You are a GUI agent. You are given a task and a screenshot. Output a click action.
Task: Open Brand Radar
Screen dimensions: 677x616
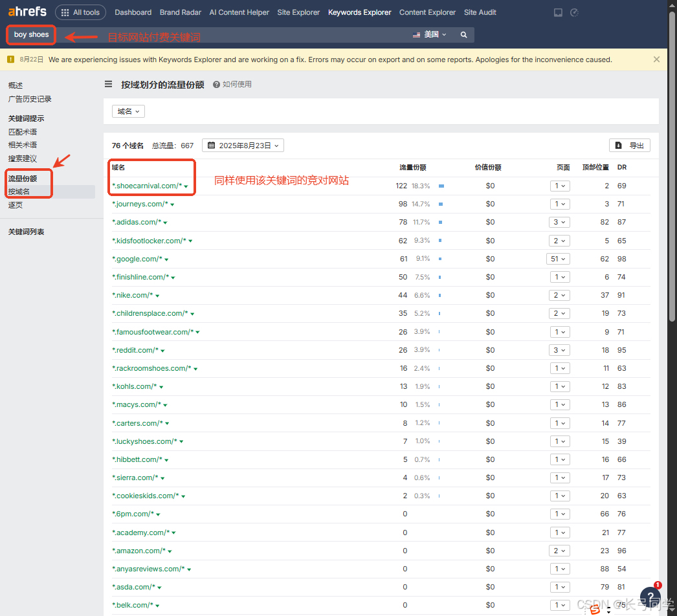pyautogui.click(x=181, y=12)
